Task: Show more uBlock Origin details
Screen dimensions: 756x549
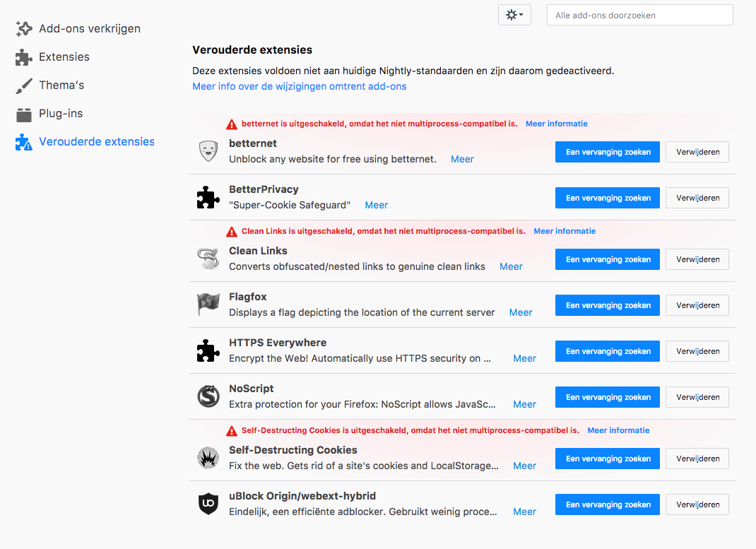Action: point(524,512)
